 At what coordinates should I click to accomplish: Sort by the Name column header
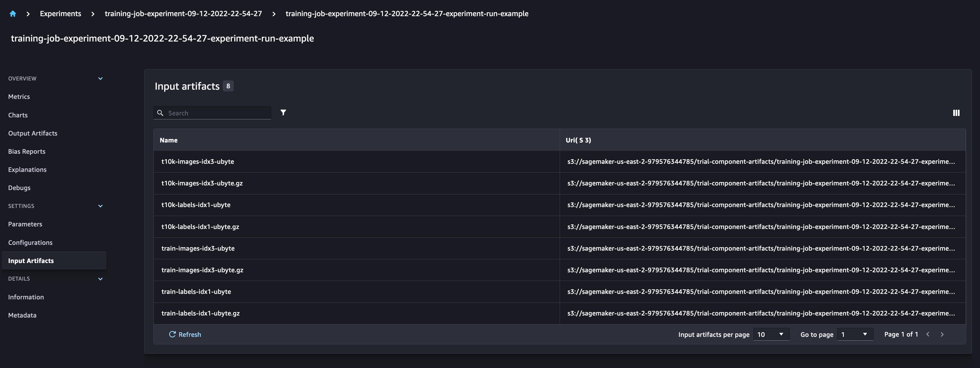[x=168, y=140]
